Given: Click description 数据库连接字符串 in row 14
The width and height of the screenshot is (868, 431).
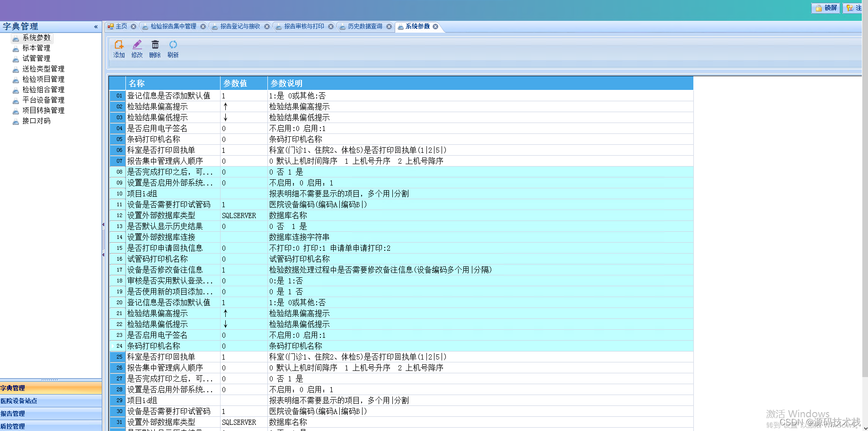Looking at the screenshot, I should click(299, 237).
